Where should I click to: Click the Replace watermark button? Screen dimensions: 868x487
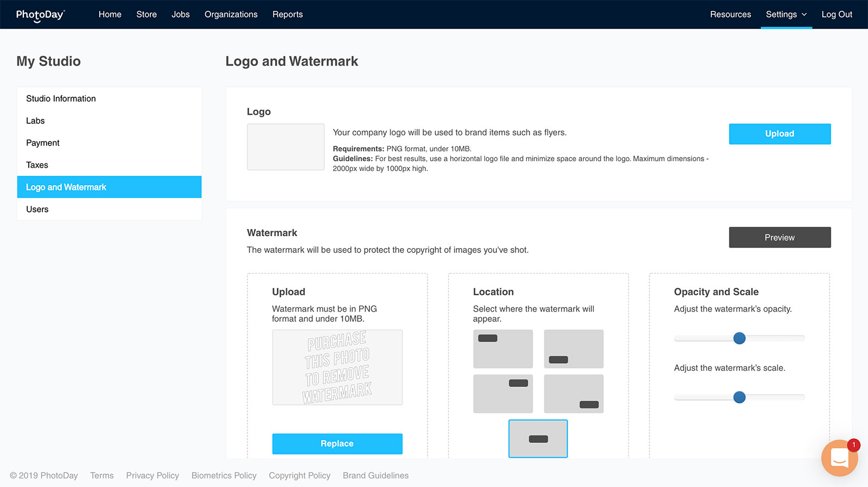pyautogui.click(x=337, y=444)
